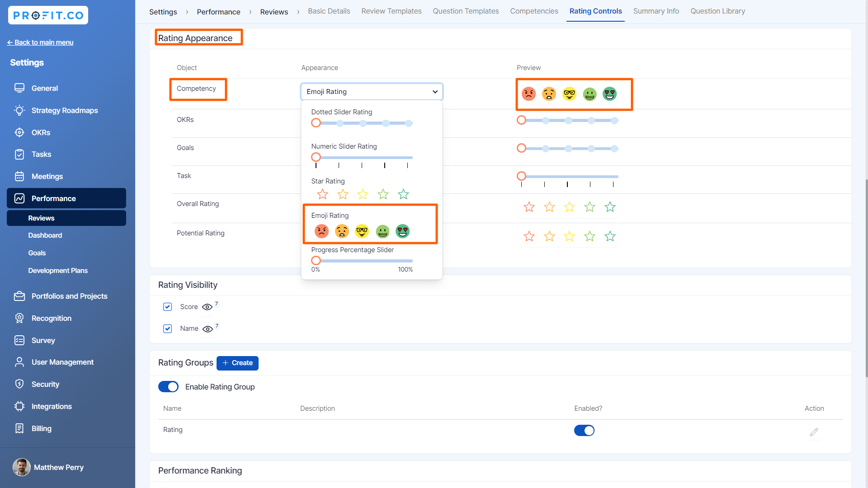
Task: Click the Create rating group button
Action: (237, 363)
